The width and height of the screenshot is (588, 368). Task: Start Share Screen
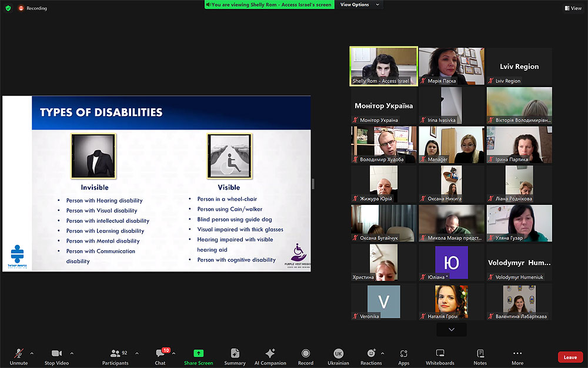198,357
